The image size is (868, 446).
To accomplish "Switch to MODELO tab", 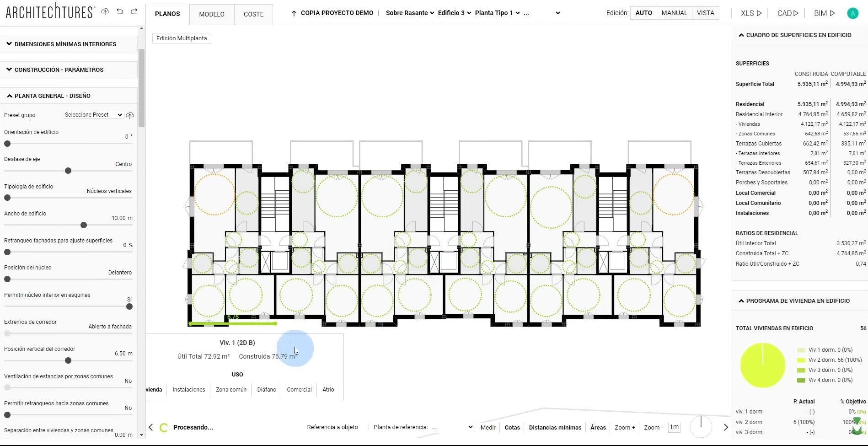I will tap(212, 14).
